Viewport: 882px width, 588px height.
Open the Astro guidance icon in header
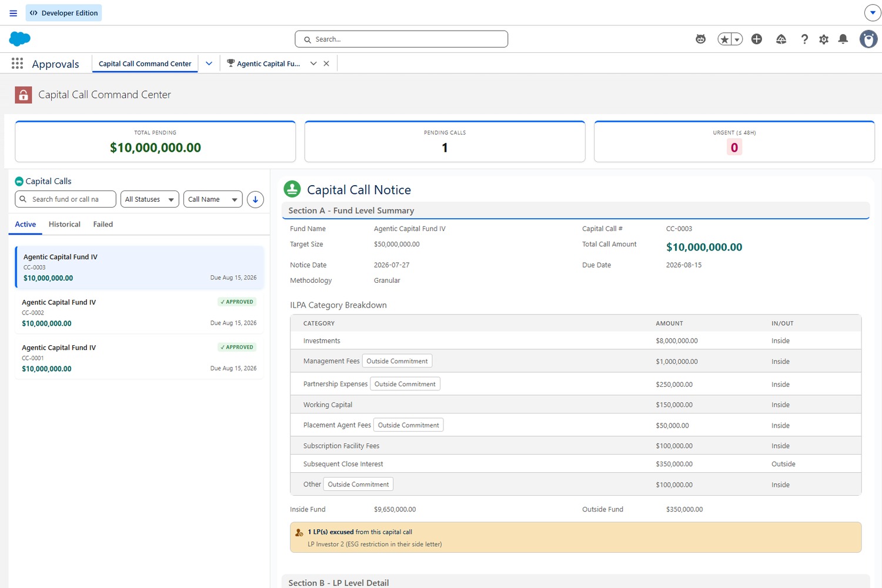700,39
